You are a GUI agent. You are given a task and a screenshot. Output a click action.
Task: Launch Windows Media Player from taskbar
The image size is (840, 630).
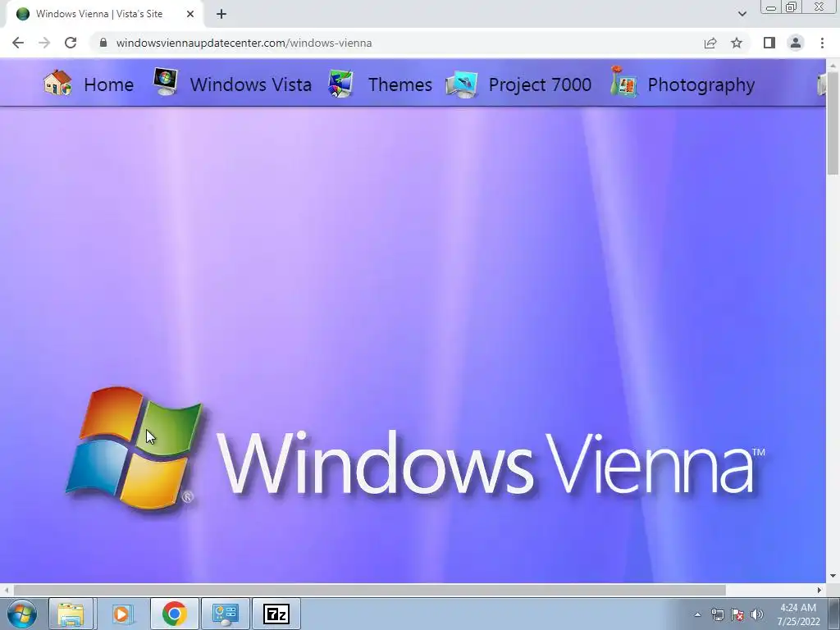click(x=121, y=614)
